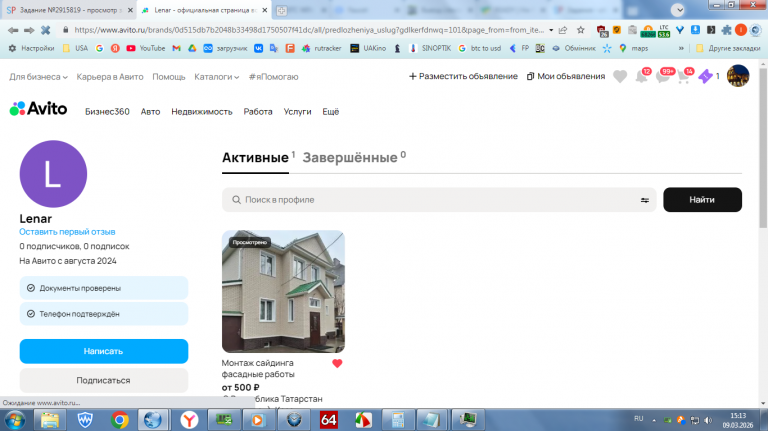This screenshot has width=768, height=431.
Task: Open YouTube bookmark
Action: coord(145,48)
